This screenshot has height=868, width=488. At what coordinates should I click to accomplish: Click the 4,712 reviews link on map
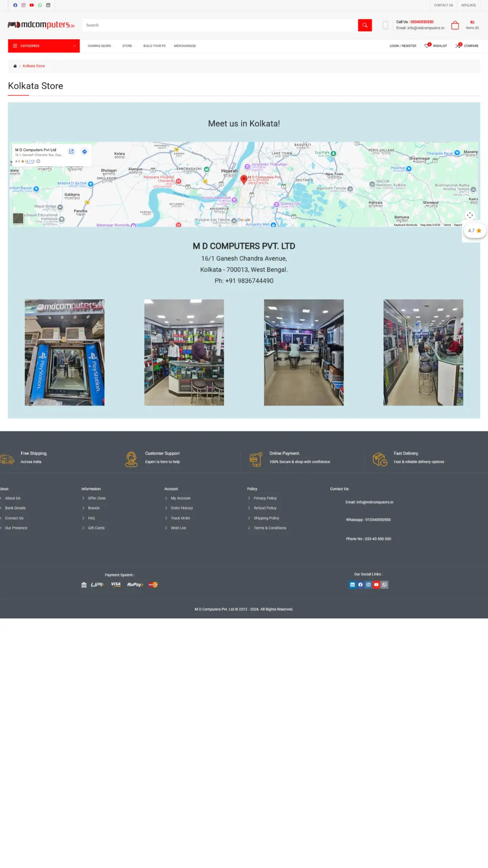[30, 161]
